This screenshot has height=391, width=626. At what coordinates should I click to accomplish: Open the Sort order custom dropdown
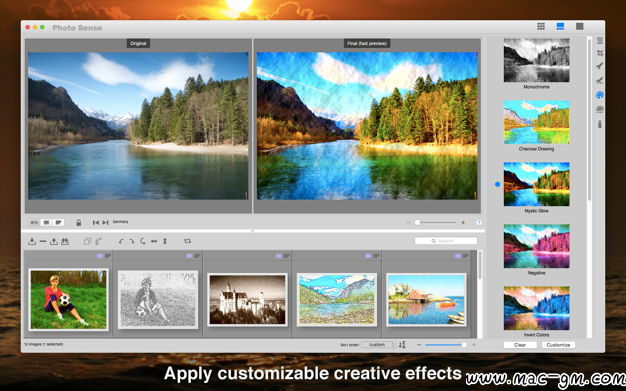(378, 345)
